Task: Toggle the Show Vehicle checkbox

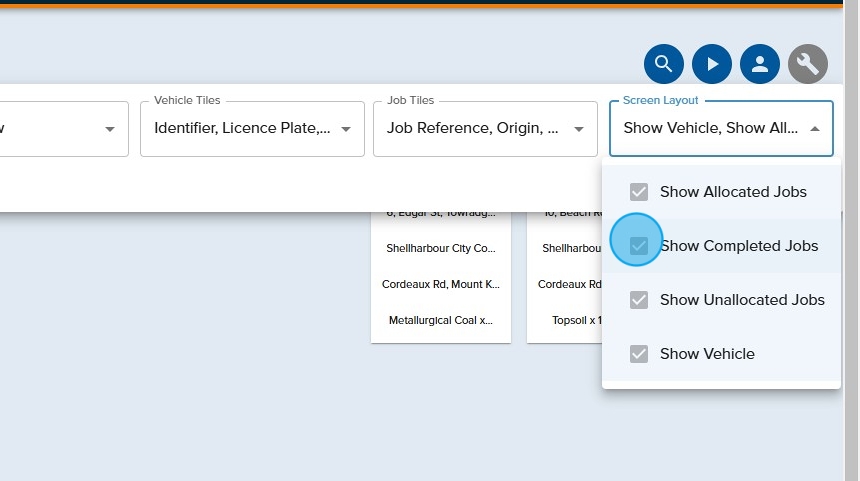Action: 639,354
